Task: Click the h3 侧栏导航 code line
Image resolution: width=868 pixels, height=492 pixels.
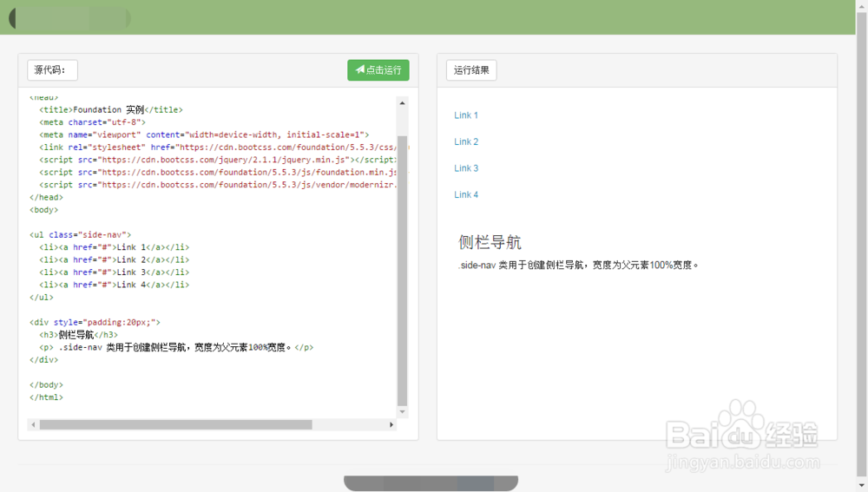Action: pyautogui.click(x=78, y=335)
